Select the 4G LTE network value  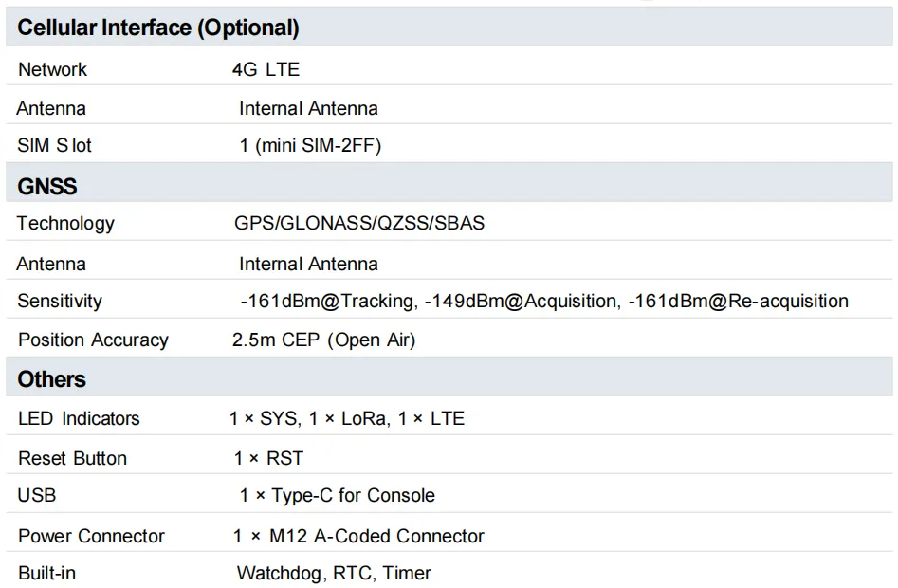266,69
